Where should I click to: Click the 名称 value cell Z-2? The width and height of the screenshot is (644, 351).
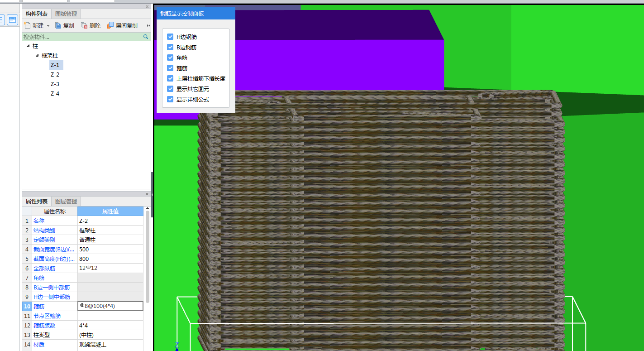(110, 221)
